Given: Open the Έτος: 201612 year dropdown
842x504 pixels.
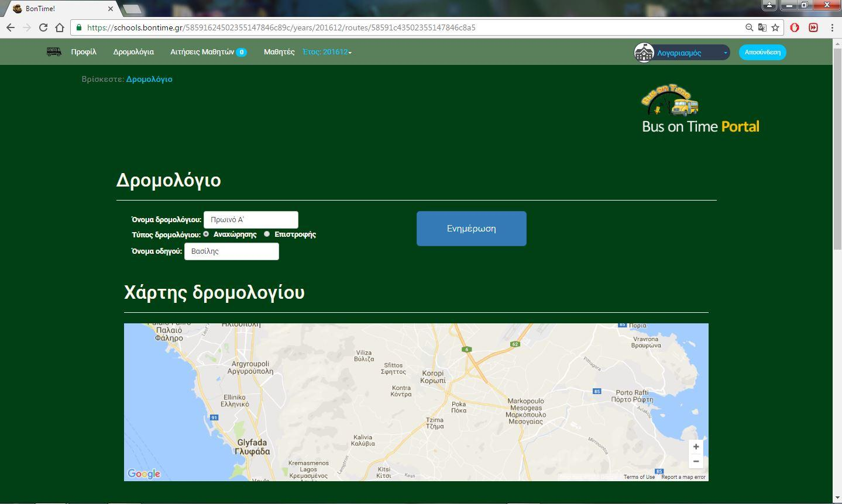Looking at the screenshot, I should [x=327, y=52].
